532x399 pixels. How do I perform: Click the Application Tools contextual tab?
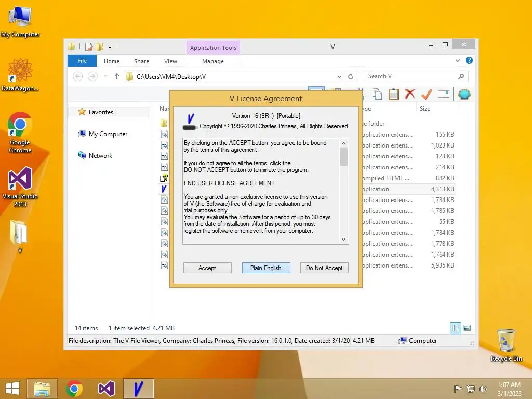click(213, 48)
